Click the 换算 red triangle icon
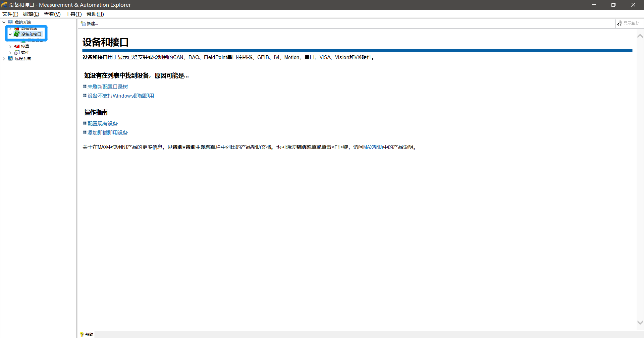Image resolution: width=644 pixels, height=338 pixels. click(x=16, y=46)
